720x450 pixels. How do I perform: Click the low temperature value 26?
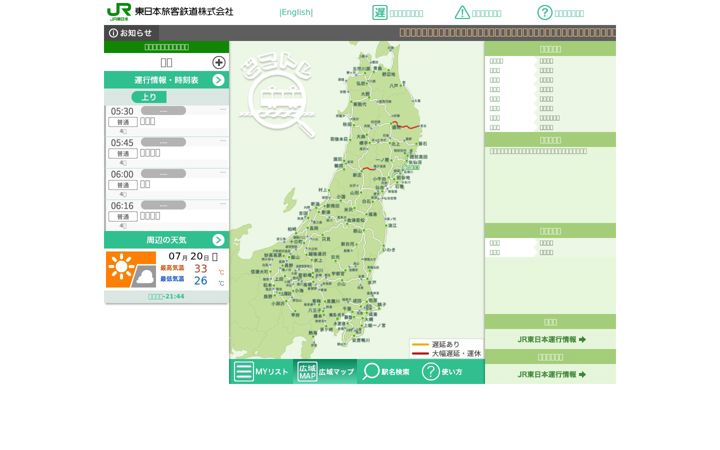pyautogui.click(x=201, y=281)
